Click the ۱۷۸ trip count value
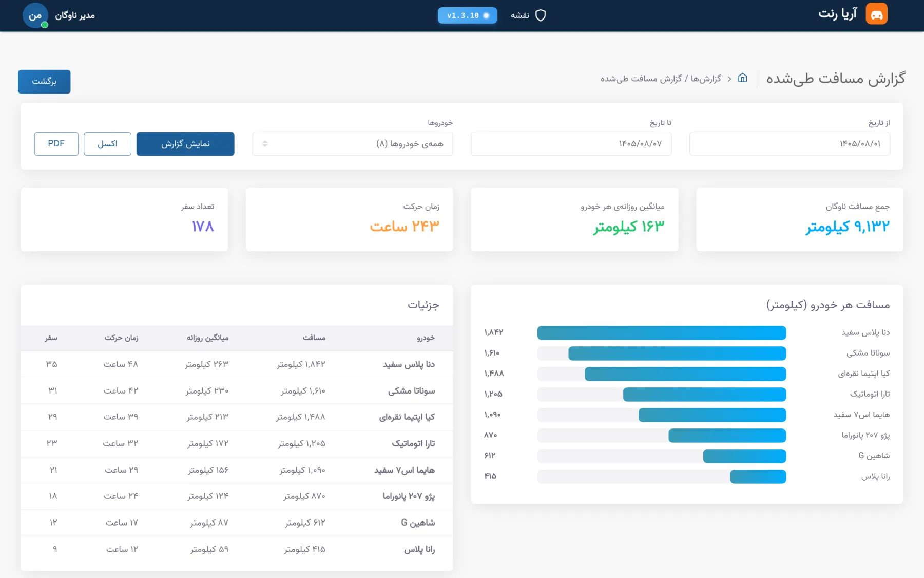The image size is (924, 578). coord(203,227)
